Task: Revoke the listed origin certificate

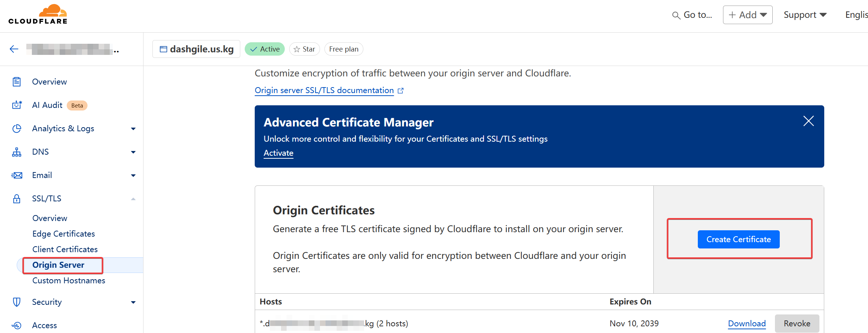Action: pos(796,323)
